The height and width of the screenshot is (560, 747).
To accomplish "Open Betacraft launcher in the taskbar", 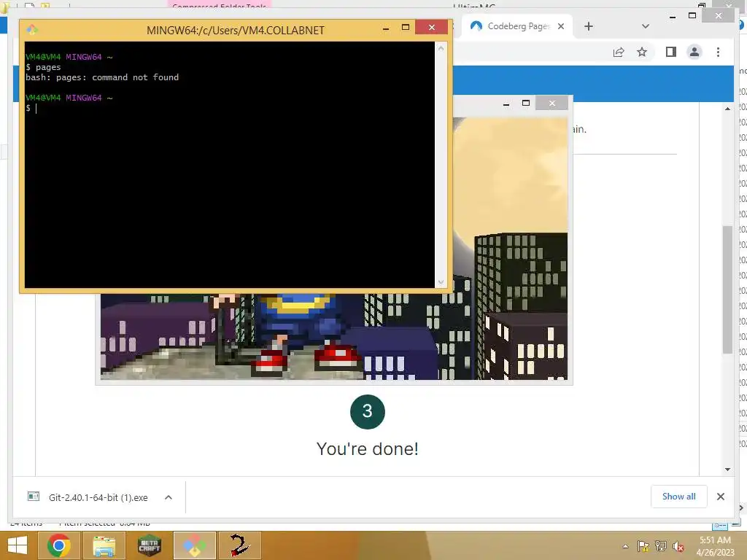I will [149, 545].
